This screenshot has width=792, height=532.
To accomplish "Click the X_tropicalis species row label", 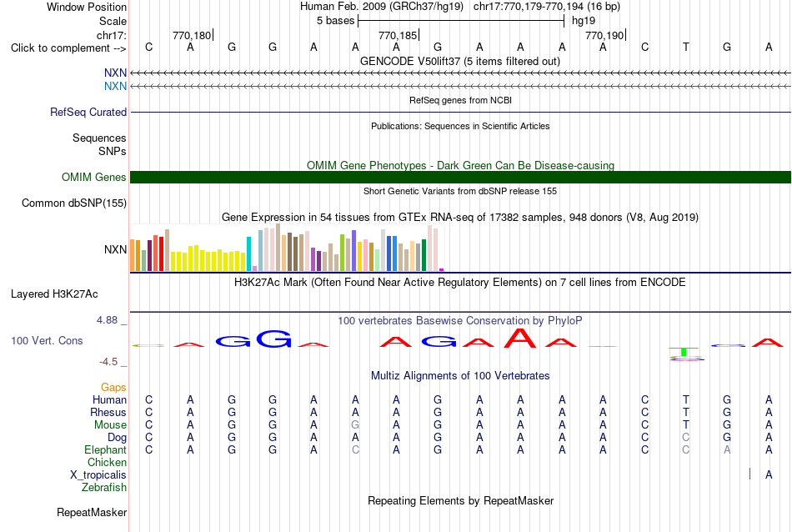I will pos(98,475).
